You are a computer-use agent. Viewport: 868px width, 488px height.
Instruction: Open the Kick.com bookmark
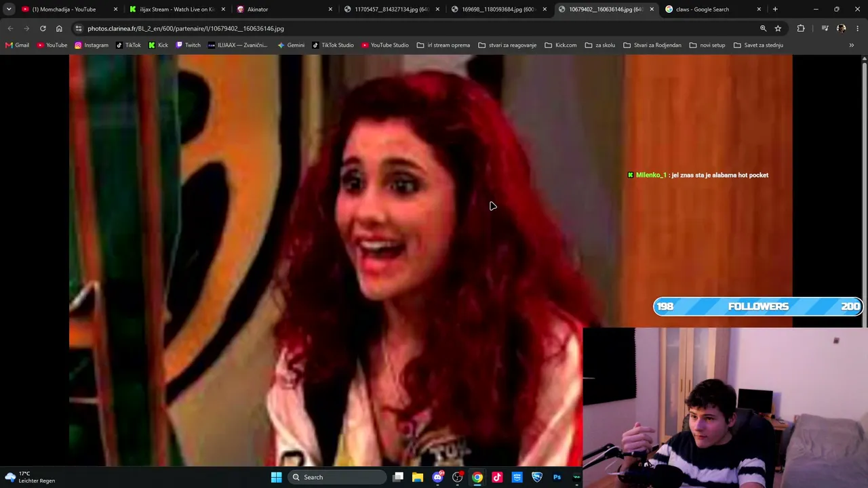(561, 45)
